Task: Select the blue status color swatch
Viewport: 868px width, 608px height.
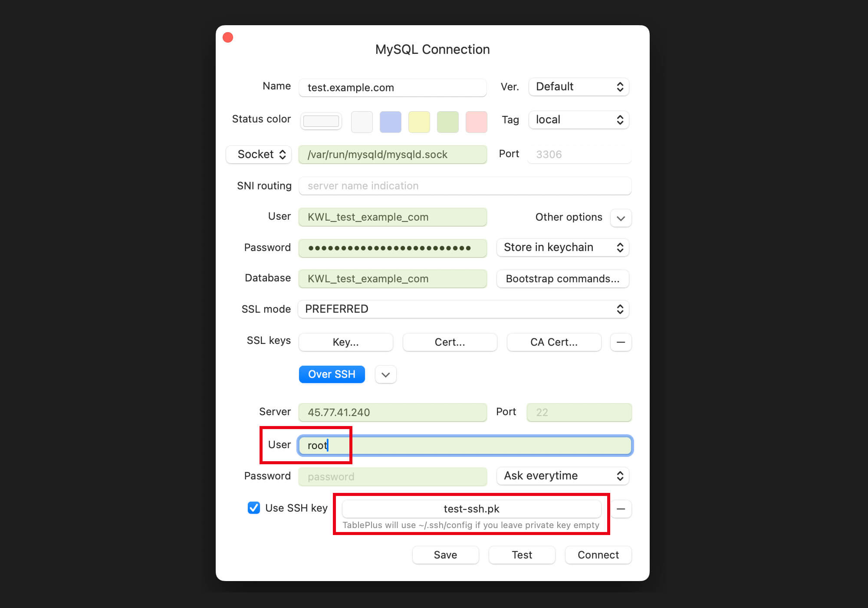Action: (390, 122)
